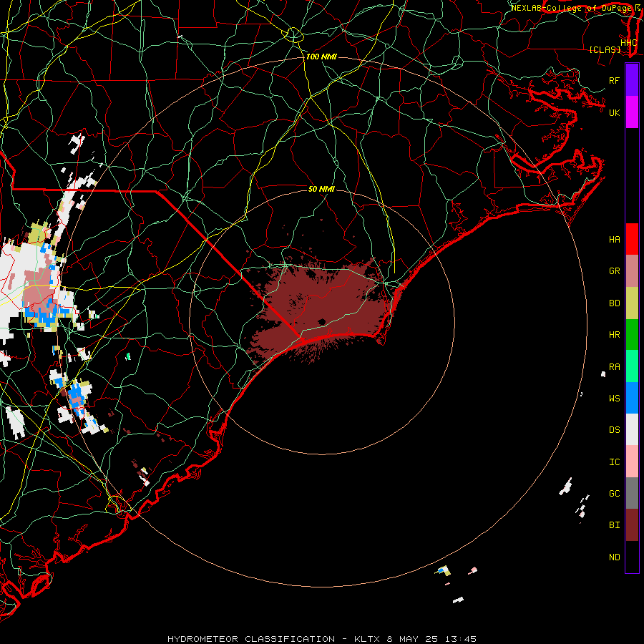Click the RA legend label

(x=614, y=367)
